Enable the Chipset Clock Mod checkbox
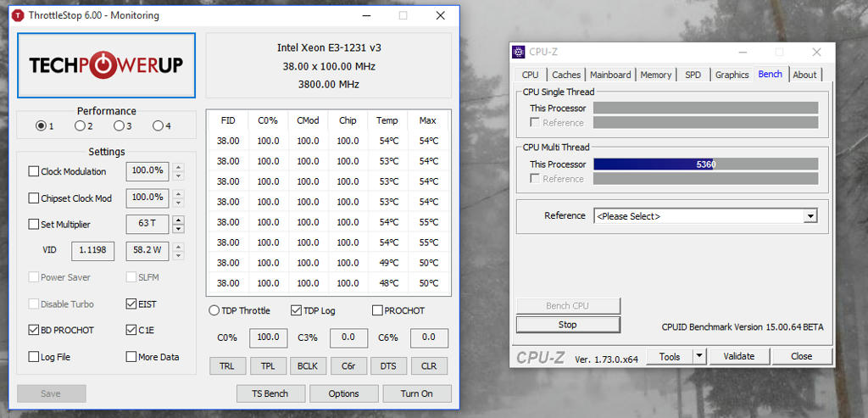This screenshot has height=418, width=868. (x=34, y=198)
